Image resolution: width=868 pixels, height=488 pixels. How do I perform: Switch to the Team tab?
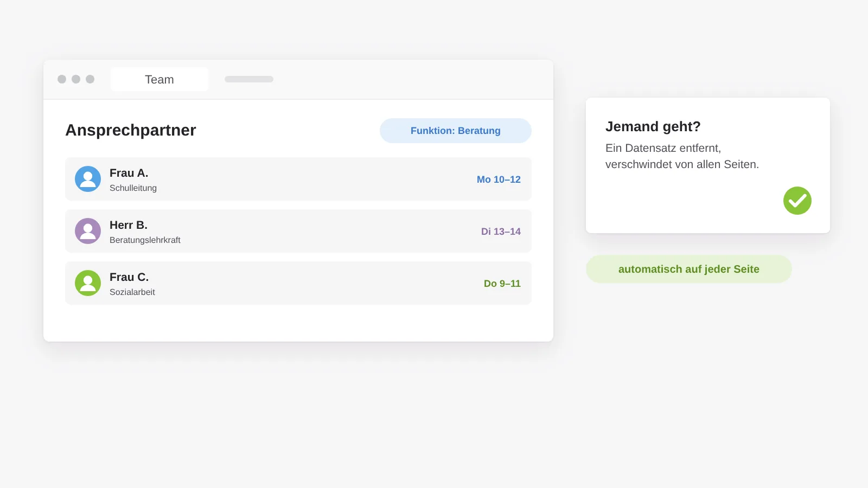point(159,79)
